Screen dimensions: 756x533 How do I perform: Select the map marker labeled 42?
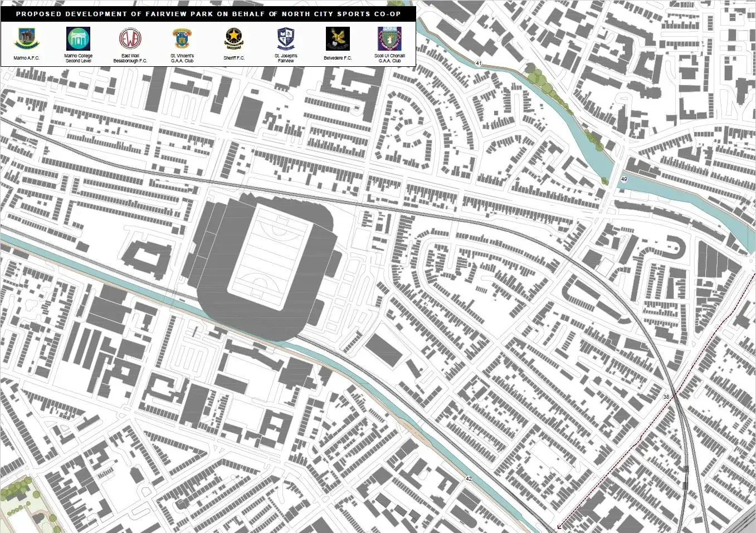(469, 478)
